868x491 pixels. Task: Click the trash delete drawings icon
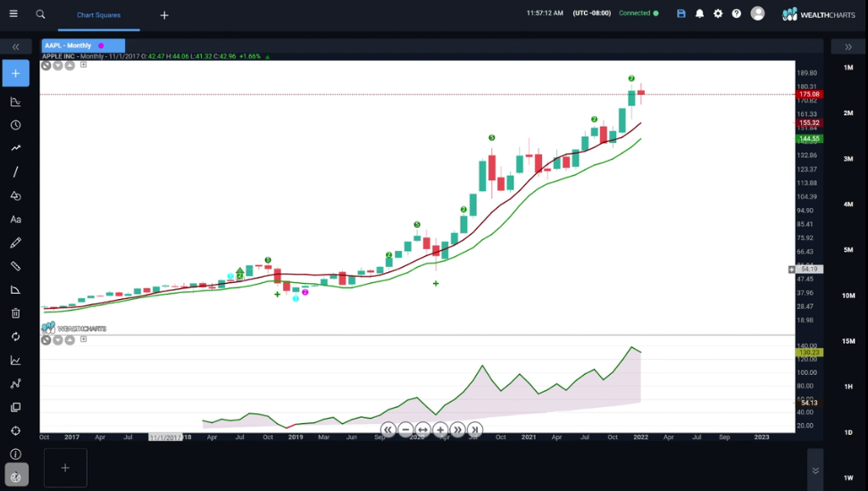pos(15,313)
